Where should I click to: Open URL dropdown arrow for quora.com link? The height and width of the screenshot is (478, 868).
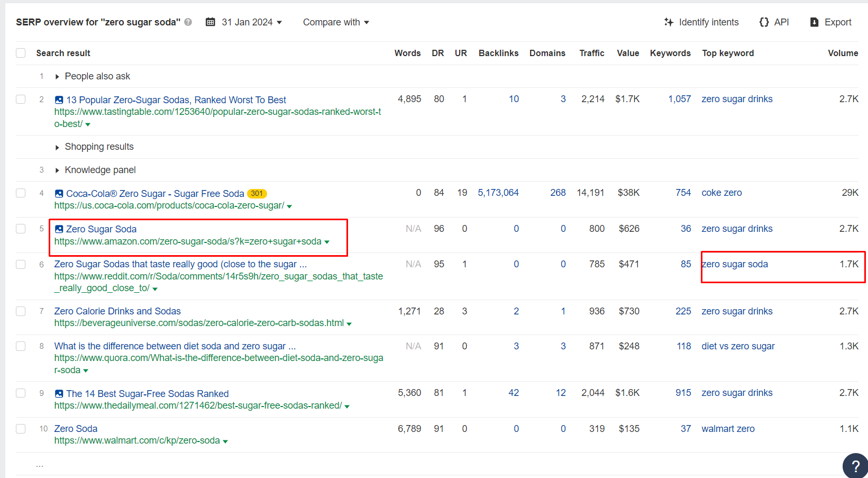click(x=86, y=371)
